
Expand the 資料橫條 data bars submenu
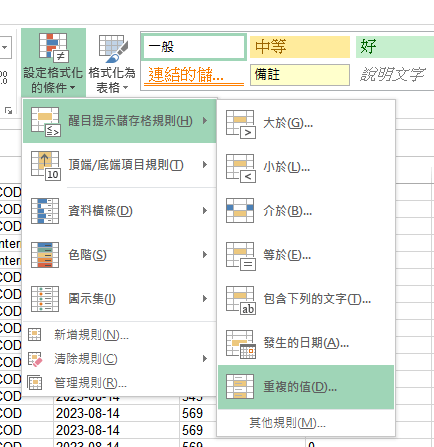coord(120,211)
